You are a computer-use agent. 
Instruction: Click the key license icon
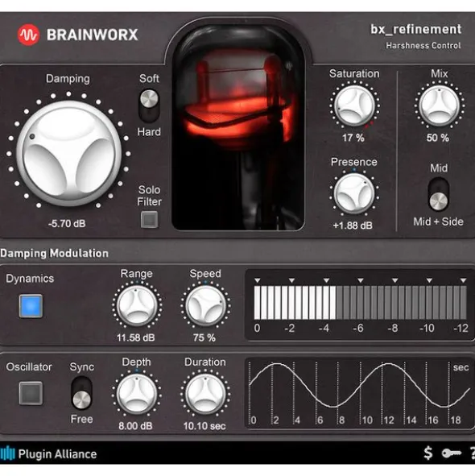click(452, 453)
